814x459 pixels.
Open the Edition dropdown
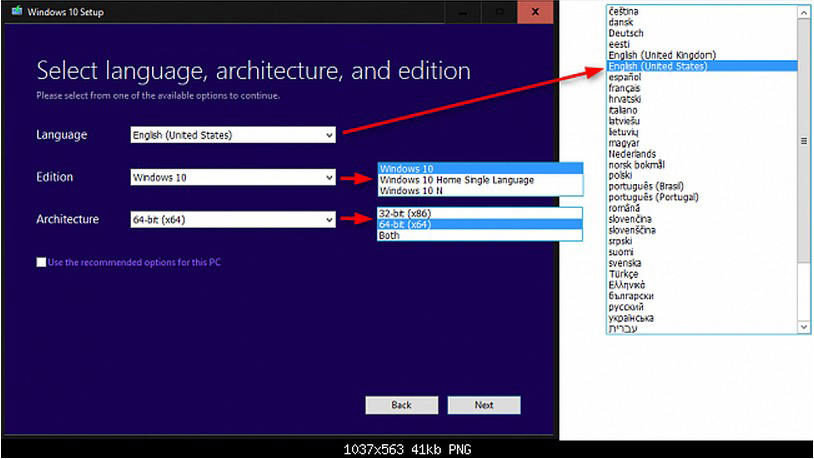coord(233,177)
